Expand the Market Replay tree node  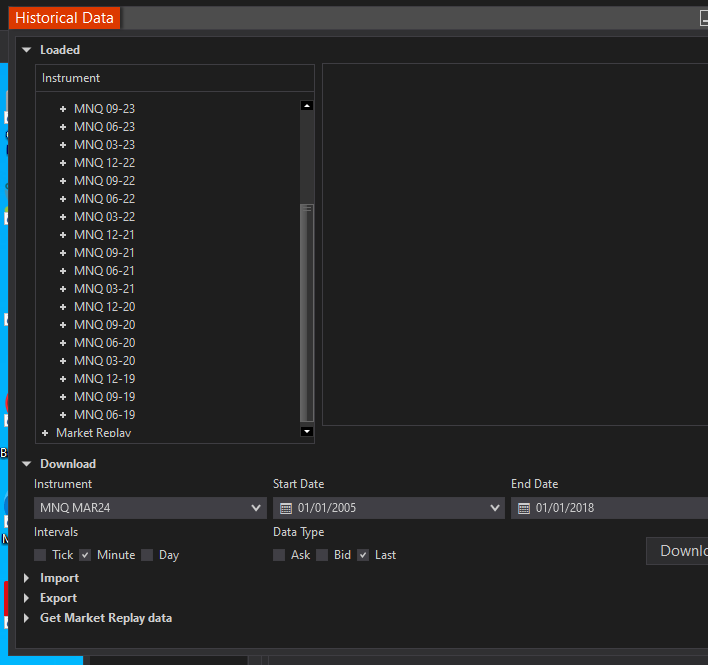45,433
